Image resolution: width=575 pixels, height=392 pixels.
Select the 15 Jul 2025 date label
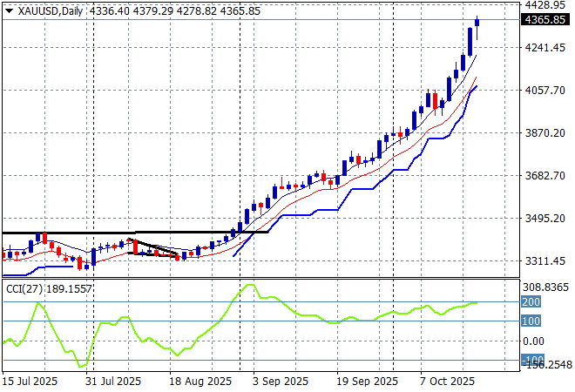pyautogui.click(x=32, y=382)
